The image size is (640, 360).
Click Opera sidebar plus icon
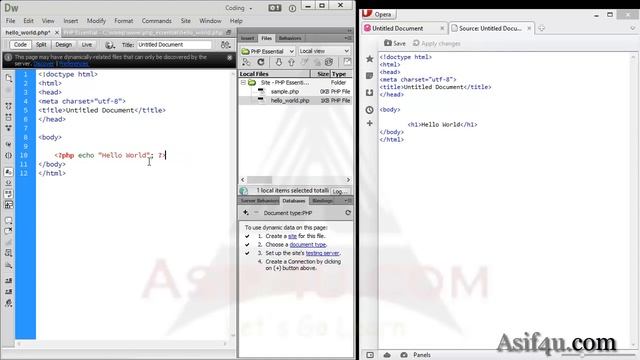[x=370, y=123]
